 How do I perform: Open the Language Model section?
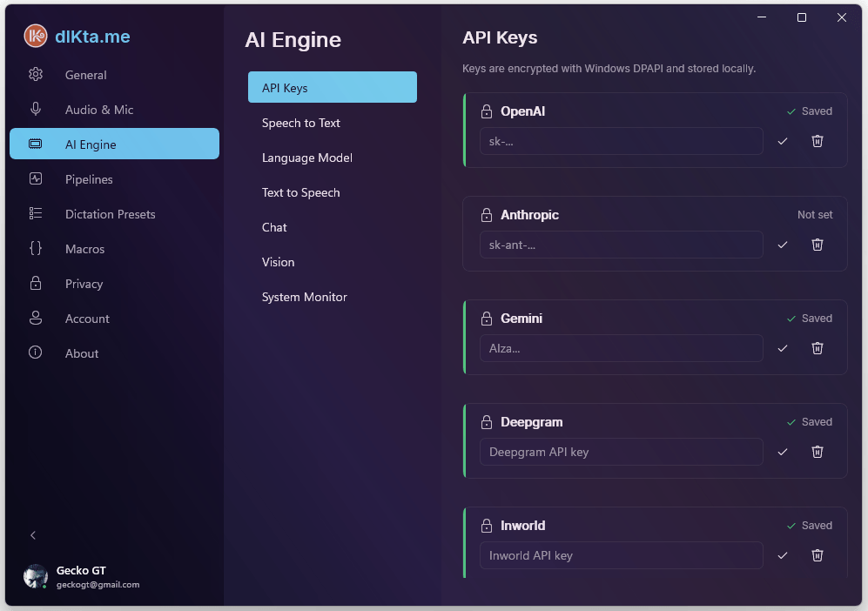coord(333,158)
